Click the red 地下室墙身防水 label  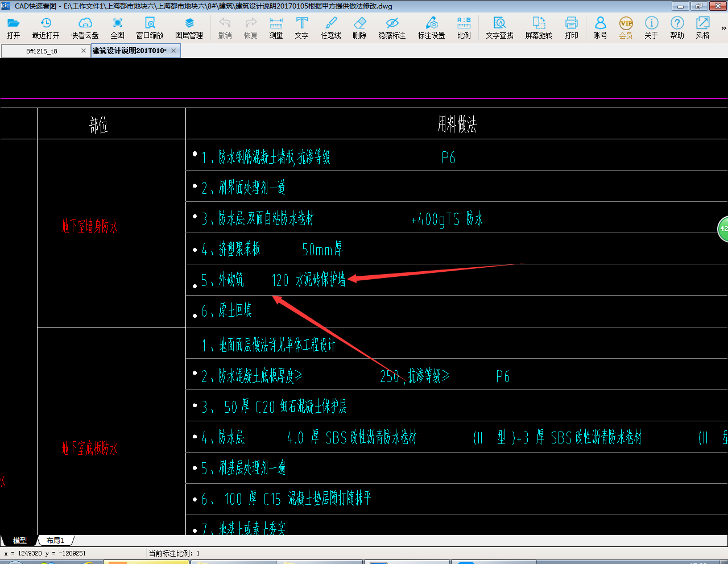90,226
